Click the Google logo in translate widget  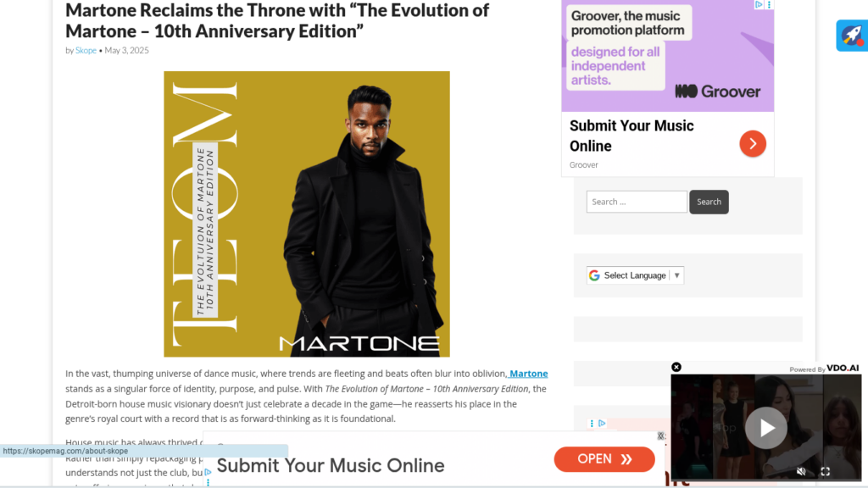click(594, 275)
